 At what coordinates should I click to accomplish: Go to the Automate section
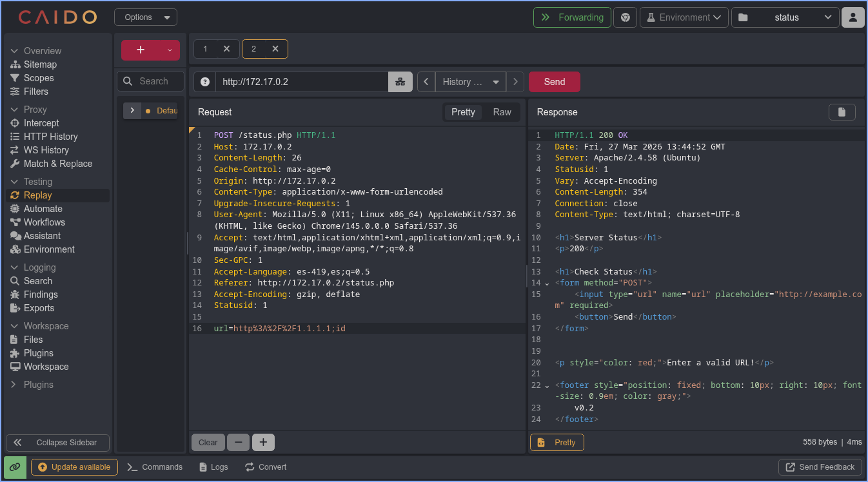pyautogui.click(x=43, y=209)
